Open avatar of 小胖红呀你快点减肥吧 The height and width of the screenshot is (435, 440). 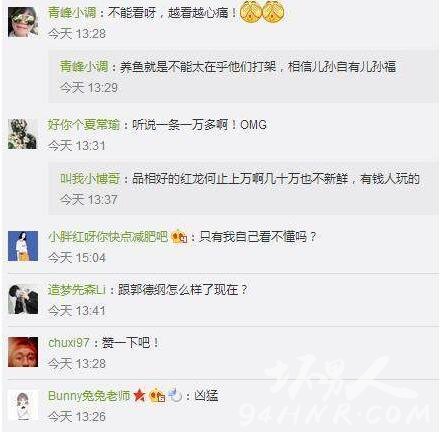(x=23, y=246)
